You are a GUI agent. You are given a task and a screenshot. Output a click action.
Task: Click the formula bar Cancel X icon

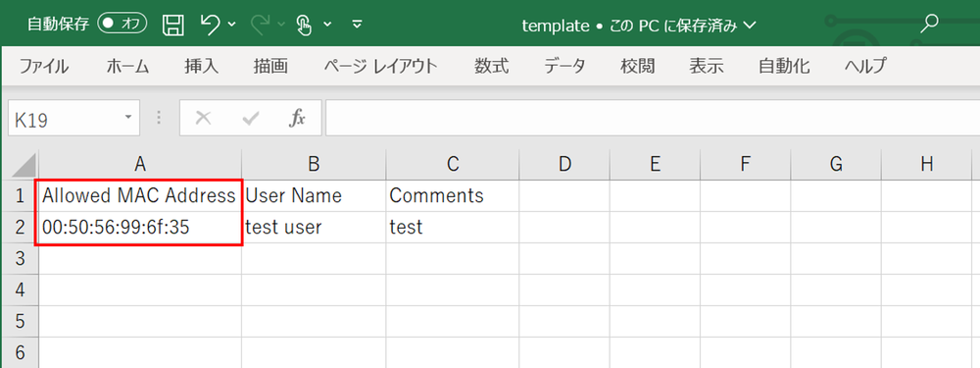[x=203, y=118]
